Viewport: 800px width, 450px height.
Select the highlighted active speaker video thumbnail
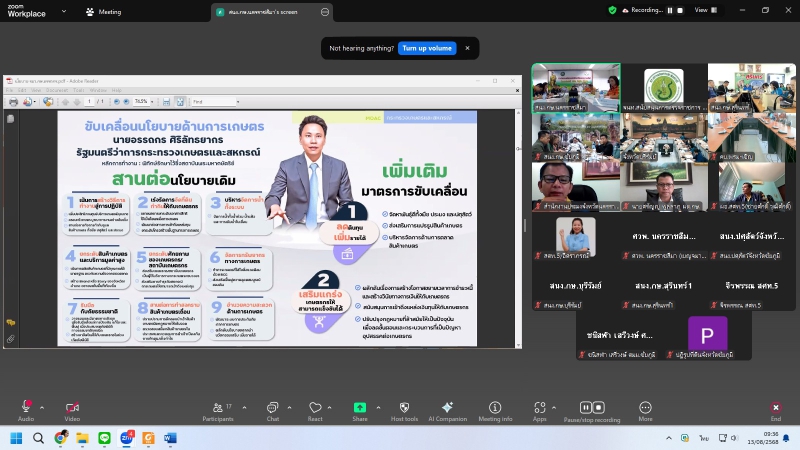point(576,88)
